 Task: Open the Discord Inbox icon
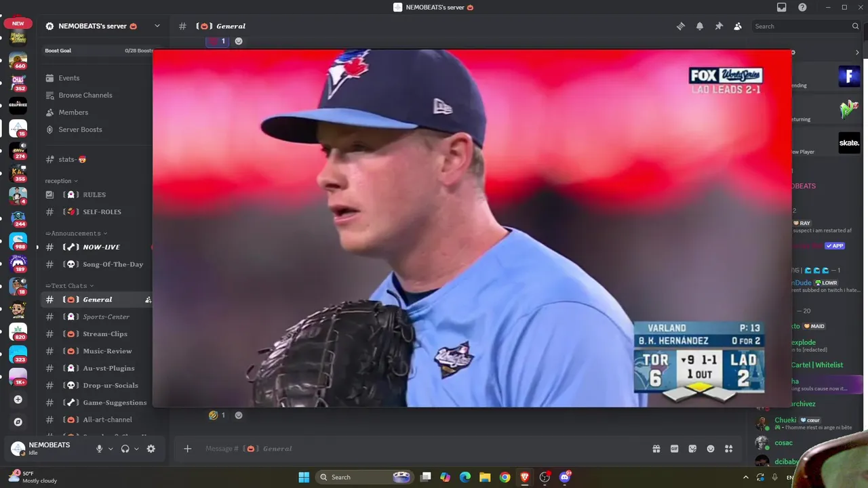[782, 7]
